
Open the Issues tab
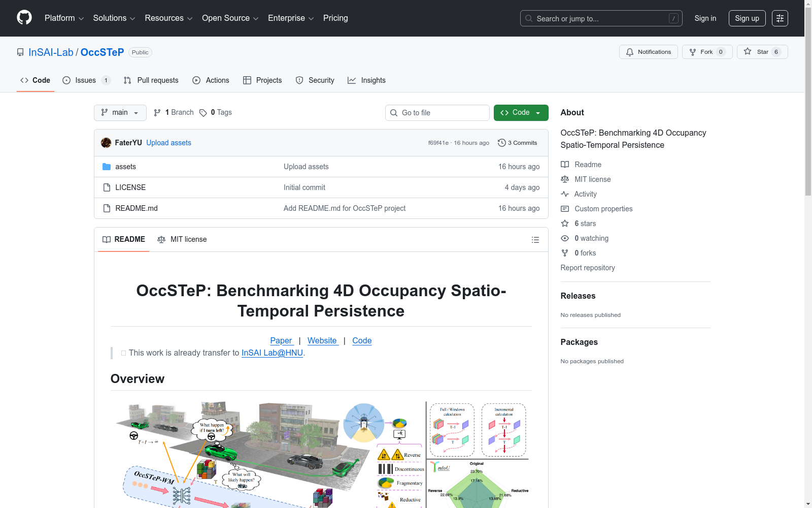[x=86, y=80]
